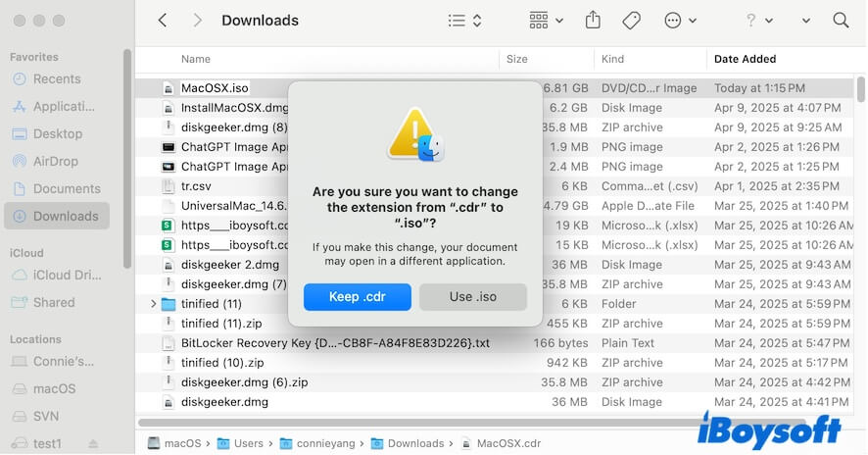Open the Group By dropdown
The width and height of the screenshot is (868, 455).
point(546,21)
